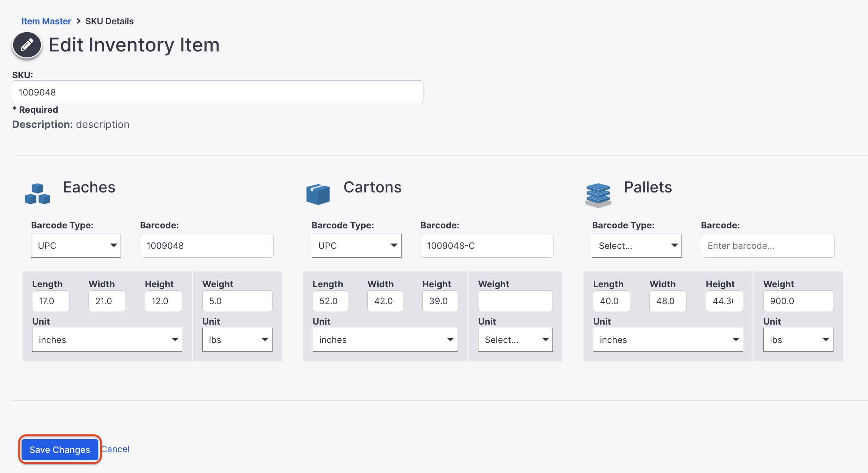The width and height of the screenshot is (868, 473).
Task: Expand Eaches dimension Unit inches dropdown
Action: point(107,340)
